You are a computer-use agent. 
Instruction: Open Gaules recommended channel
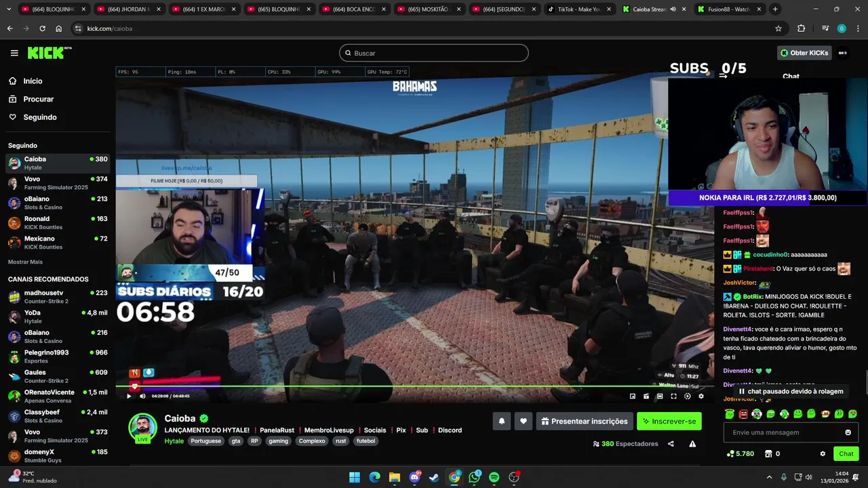click(x=58, y=376)
